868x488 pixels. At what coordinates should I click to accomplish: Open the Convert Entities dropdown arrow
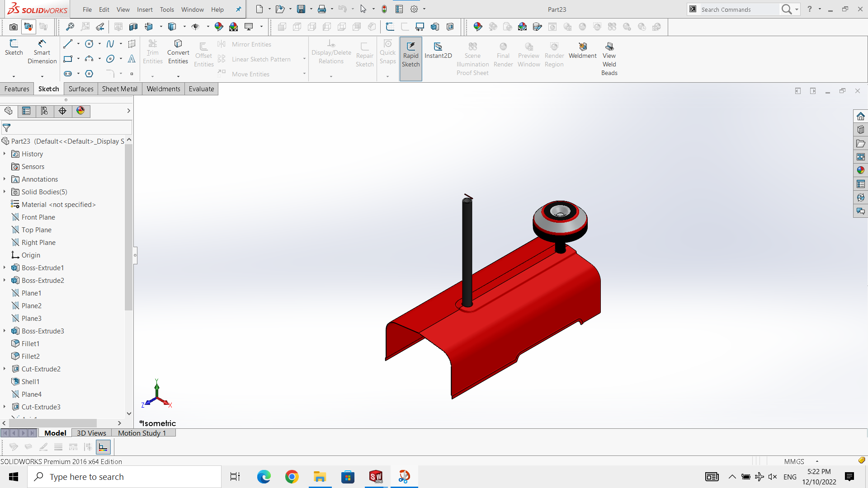pyautogui.click(x=178, y=76)
